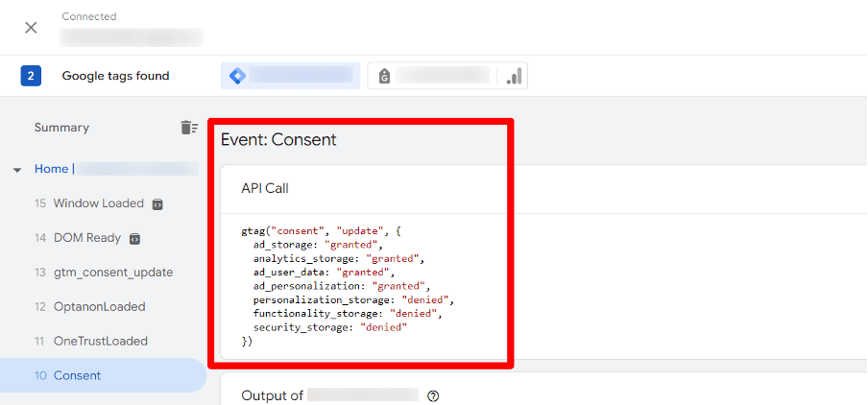The image size is (868, 405).
Task: Open the help icon next to Output of
Action: point(433,395)
